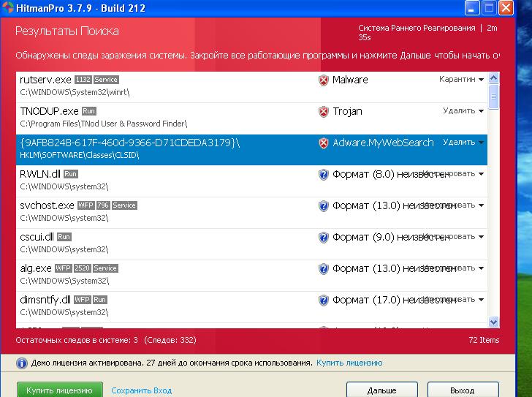Screen dimensions: 532x397
Task: Click the blue info icon in license bar
Action: 22,363
